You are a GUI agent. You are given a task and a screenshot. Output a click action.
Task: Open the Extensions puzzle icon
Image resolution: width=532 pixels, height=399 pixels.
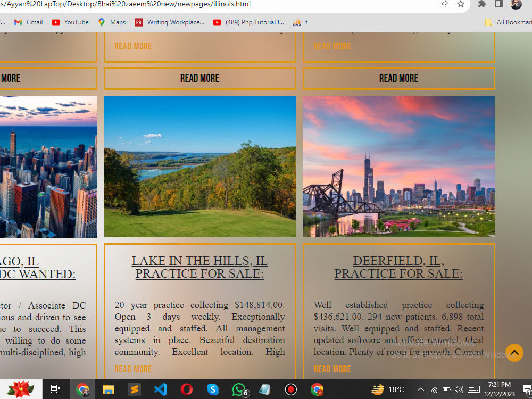(482, 4)
